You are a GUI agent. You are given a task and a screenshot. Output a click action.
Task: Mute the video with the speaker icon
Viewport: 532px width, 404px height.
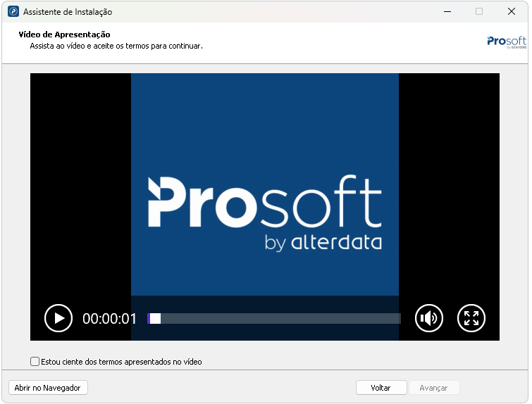(x=429, y=318)
